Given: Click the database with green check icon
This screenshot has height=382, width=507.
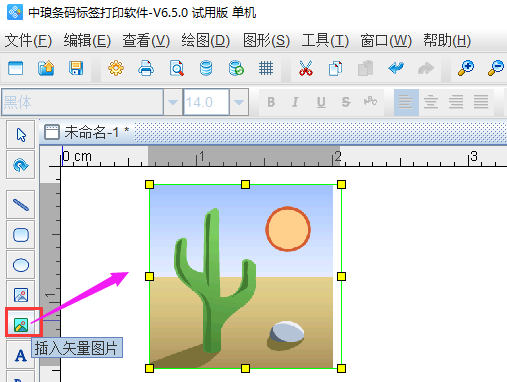Looking at the screenshot, I should [x=236, y=68].
